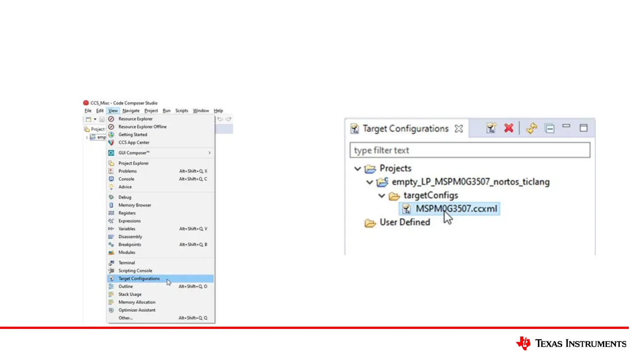
Task: Click the Optimizer Assistant icon
Action: (111, 310)
